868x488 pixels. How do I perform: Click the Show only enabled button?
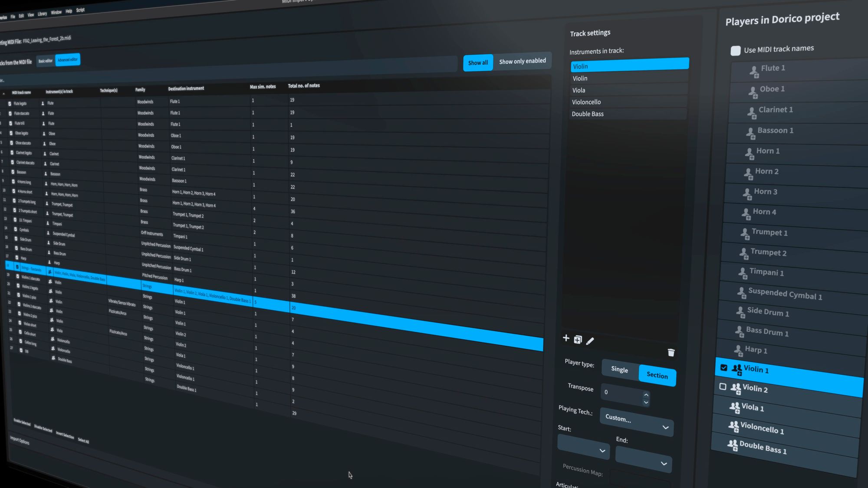523,61
